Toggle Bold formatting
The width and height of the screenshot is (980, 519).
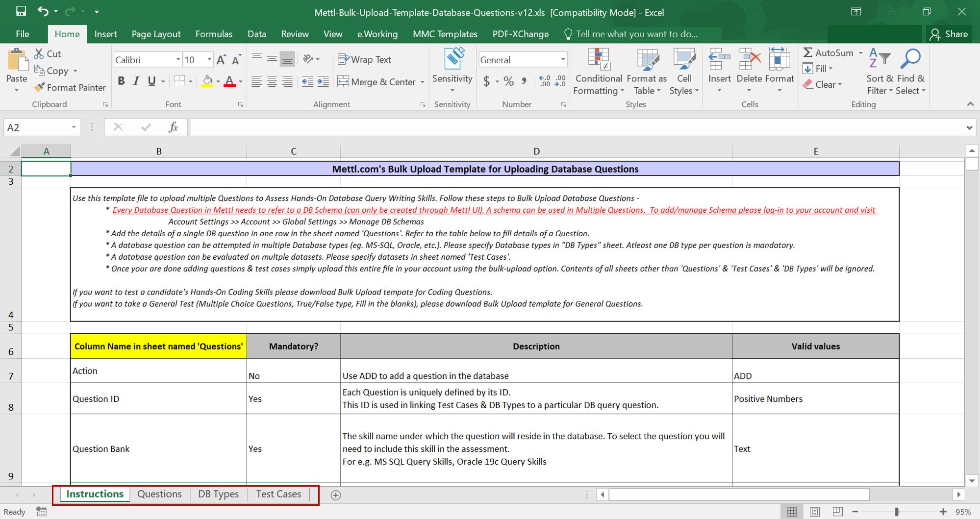[121, 81]
